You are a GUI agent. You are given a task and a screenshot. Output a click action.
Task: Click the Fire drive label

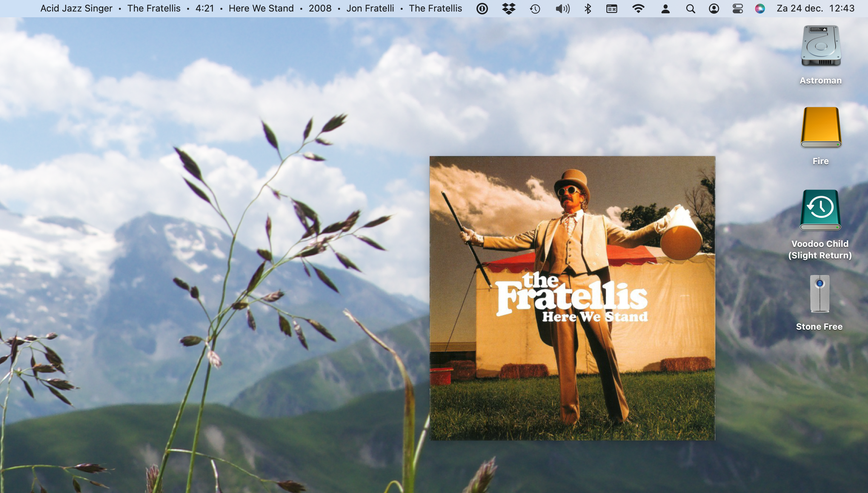(x=820, y=161)
